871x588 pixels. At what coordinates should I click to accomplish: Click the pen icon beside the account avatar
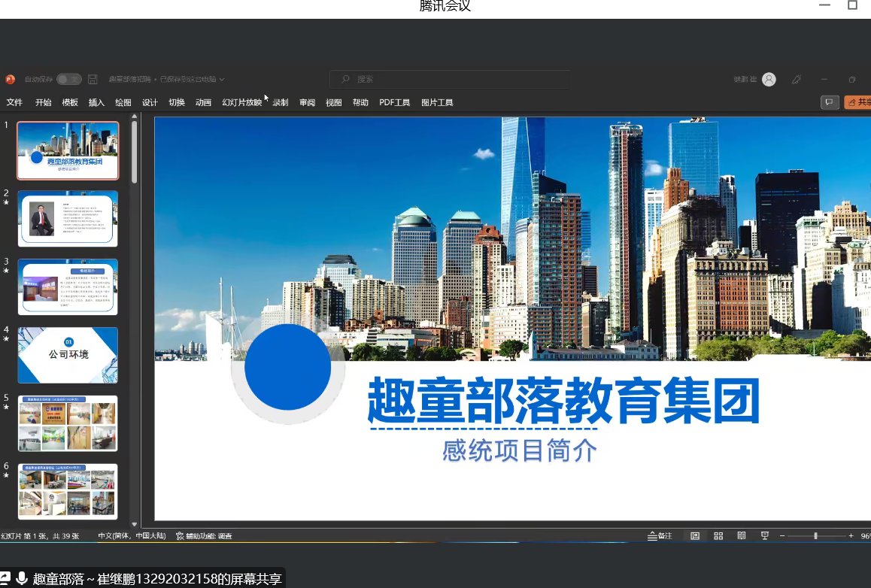797,79
